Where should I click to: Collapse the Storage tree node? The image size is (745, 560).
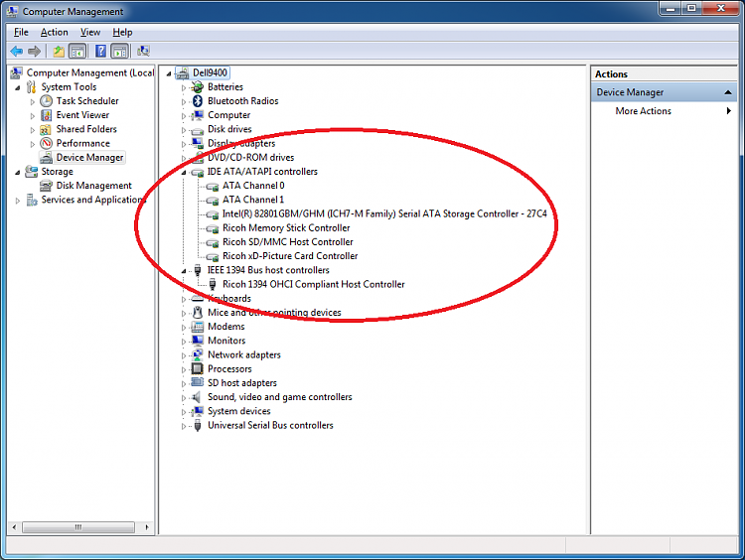click(x=18, y=173)
